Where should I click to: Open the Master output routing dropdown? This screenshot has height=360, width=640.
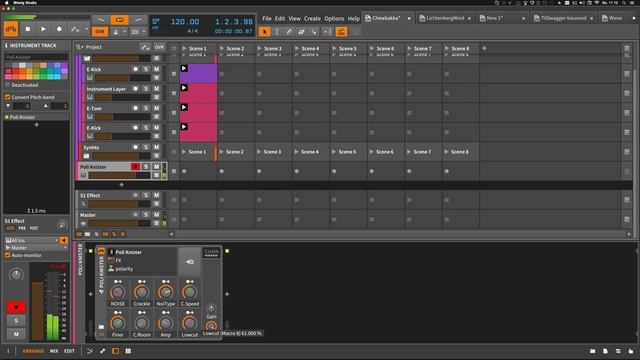(x=36, y=248)
